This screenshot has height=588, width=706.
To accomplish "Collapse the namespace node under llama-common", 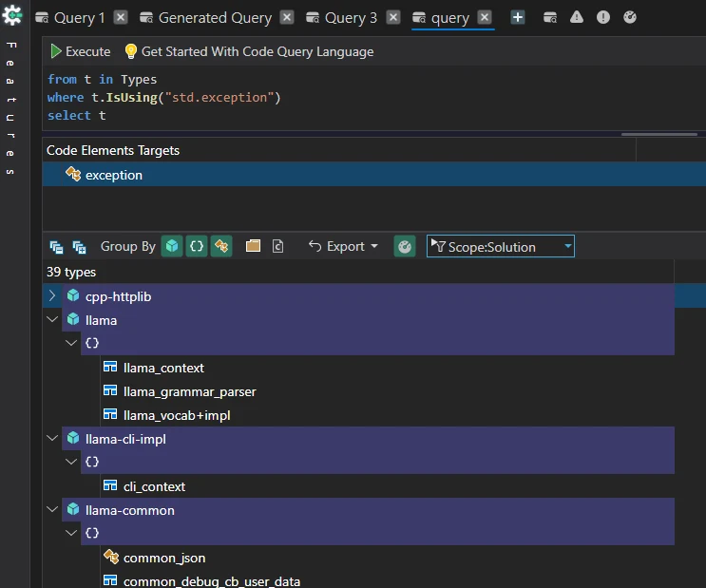I will [x=71, y=533].
